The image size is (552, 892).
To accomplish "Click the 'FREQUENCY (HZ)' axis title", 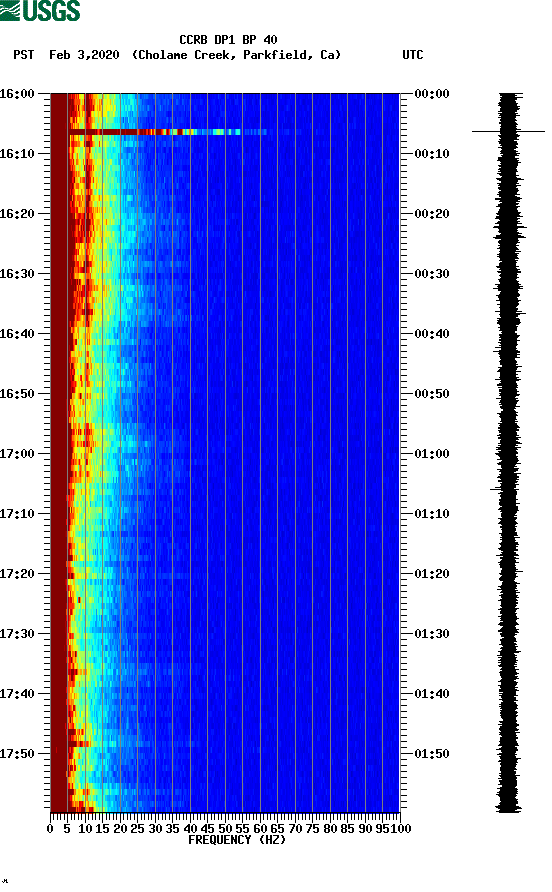I will tap(237, 840).
